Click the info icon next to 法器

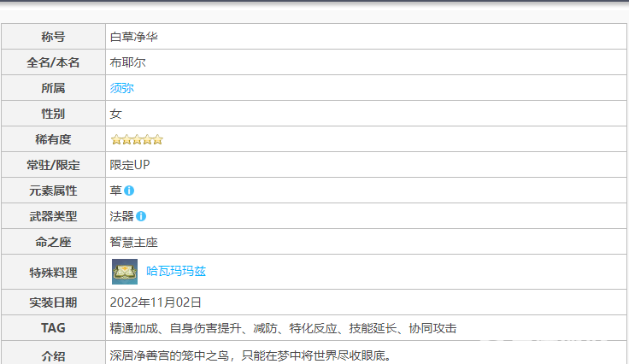coord(141,216)
